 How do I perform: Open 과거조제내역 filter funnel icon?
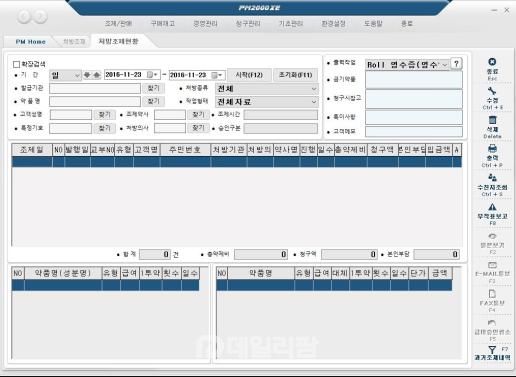tap(492, 350)
